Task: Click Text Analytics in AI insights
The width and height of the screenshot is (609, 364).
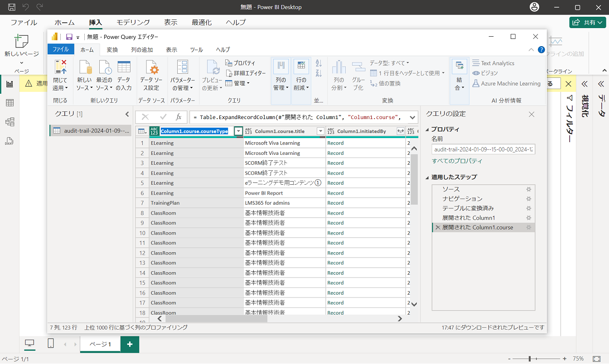Action: (493, 63)
